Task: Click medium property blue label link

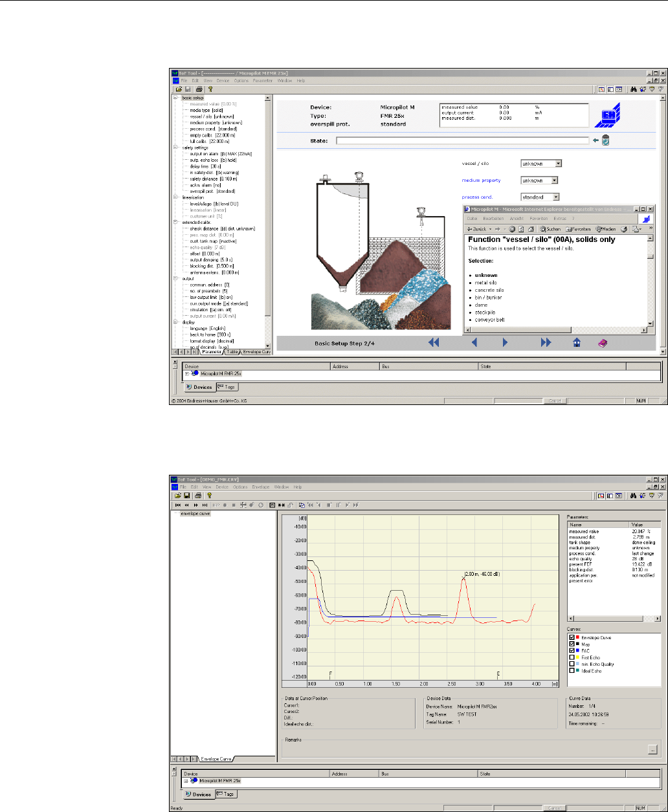Action: 482,181
